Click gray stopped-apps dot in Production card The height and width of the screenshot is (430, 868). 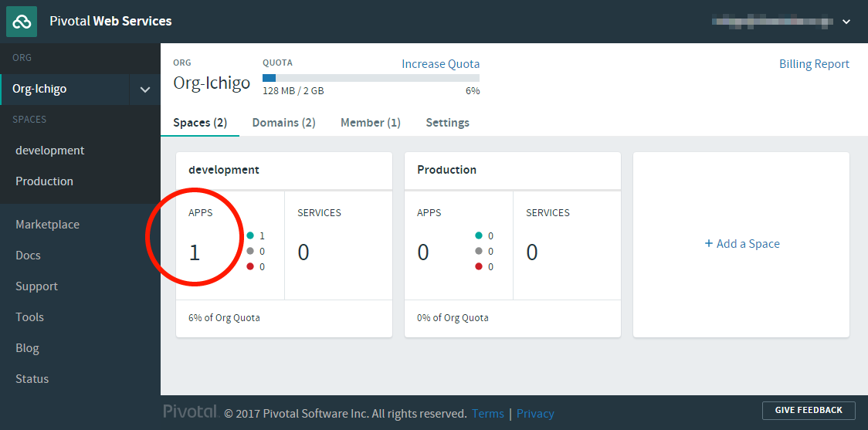point(479,251)
